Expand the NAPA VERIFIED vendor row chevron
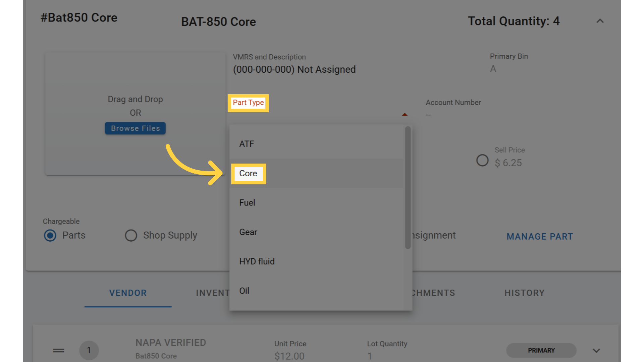Image resolution: width=644 pixels, height=362 pixels. [x=596, y=351]
